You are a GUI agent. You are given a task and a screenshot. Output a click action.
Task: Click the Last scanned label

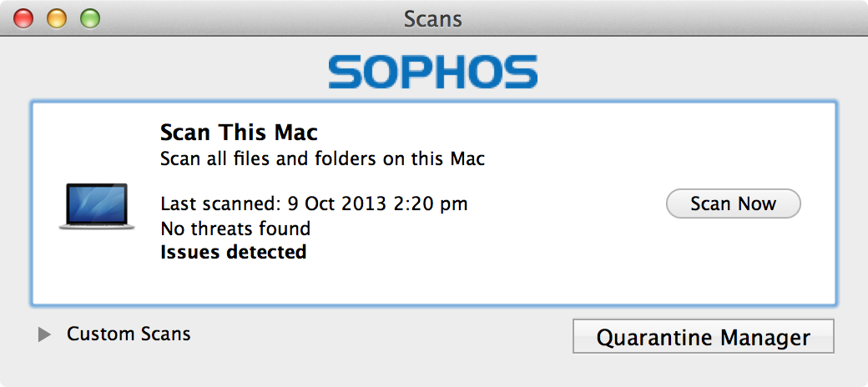tap(221, 204)
